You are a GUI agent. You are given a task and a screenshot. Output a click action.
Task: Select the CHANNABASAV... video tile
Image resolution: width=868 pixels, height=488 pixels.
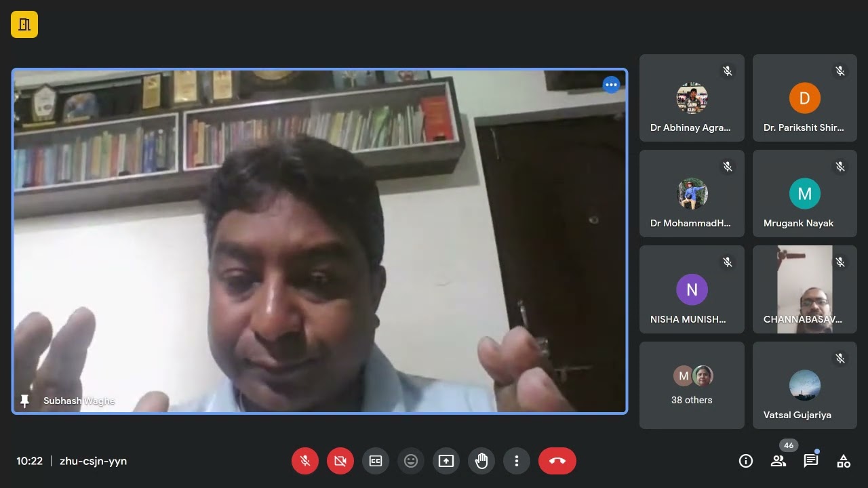(x=805, y=289)
